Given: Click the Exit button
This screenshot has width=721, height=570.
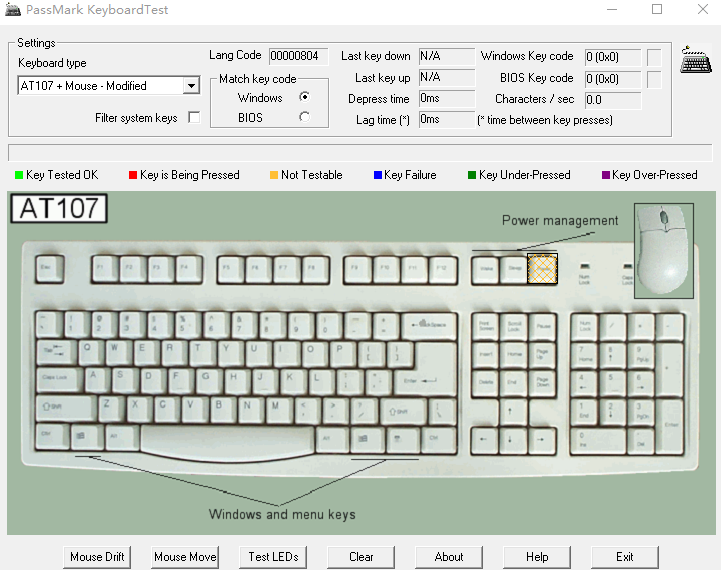Looking at the screenshot, I should tap(624, 557).
